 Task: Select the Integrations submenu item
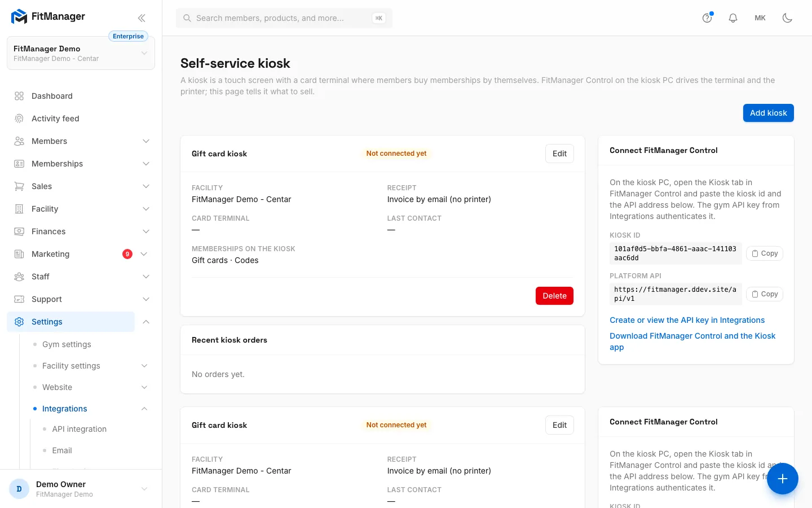pos(65,409)
